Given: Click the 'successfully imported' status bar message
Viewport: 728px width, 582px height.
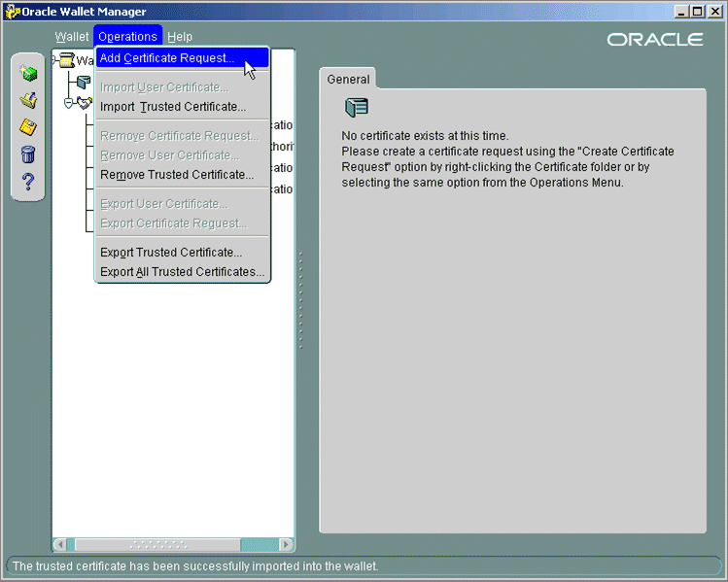Looking at the screenshot, I should coord(195,566).
